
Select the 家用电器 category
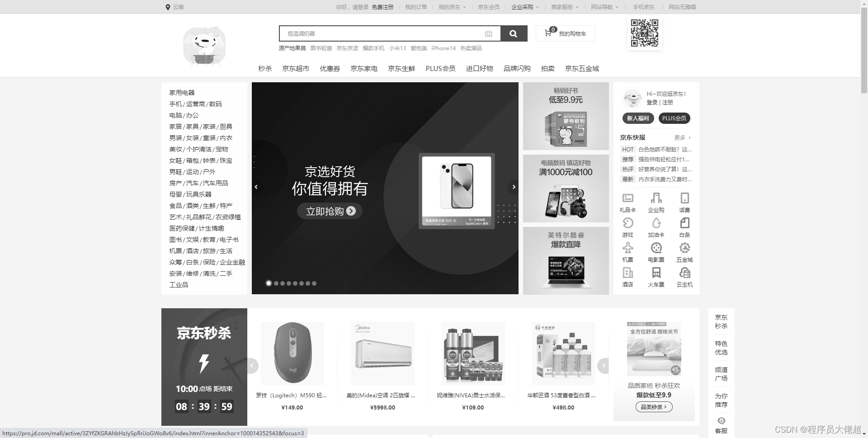182,93
